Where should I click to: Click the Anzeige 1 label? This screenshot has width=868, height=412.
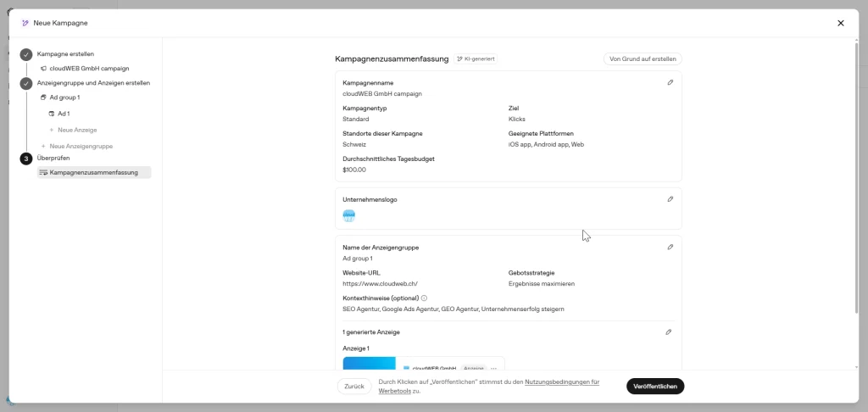(x=356, y=349)
